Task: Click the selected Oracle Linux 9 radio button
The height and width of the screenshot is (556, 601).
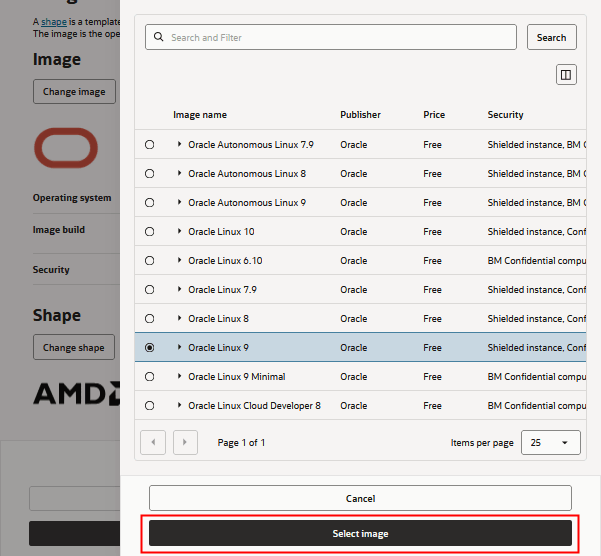Action: pos(149,348)
